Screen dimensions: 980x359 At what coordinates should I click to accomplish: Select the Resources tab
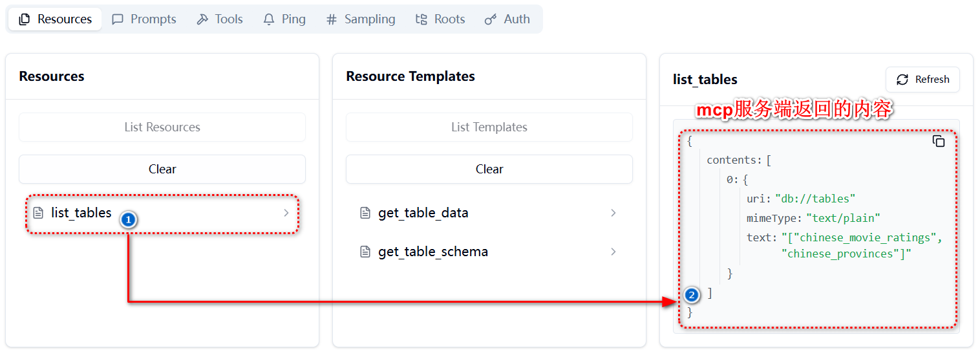tap(55, 19)
